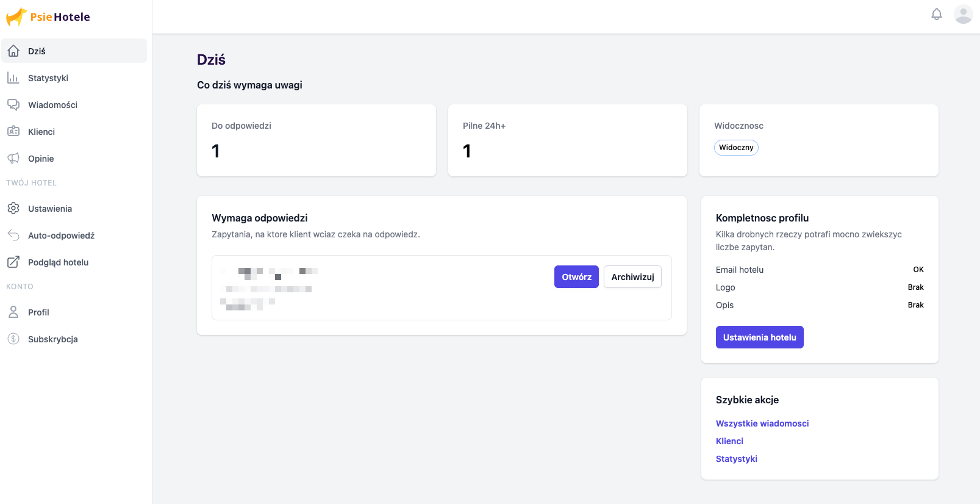Select Dziś in the sidebar
This screenshot has width=980, height=504.
37,51
